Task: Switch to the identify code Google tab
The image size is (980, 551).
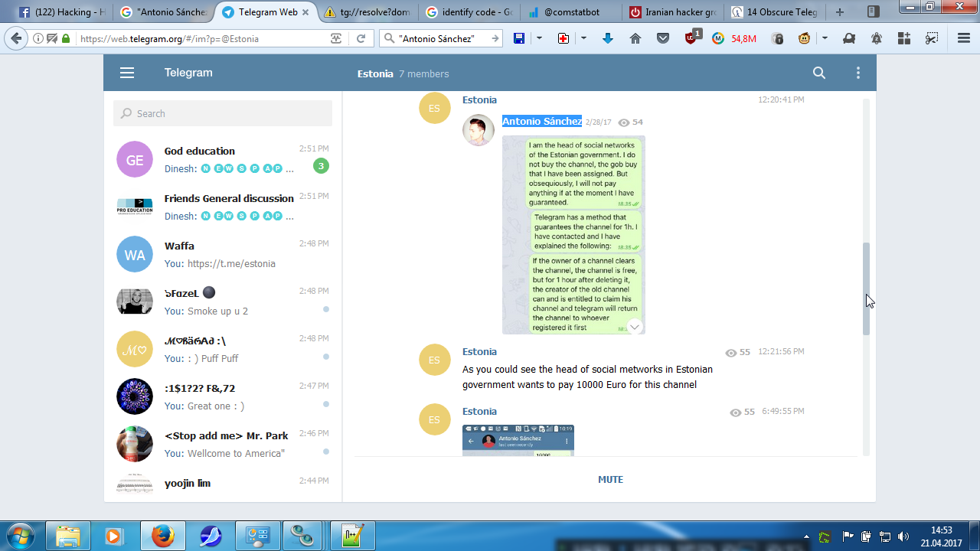Action: point(469,11)
